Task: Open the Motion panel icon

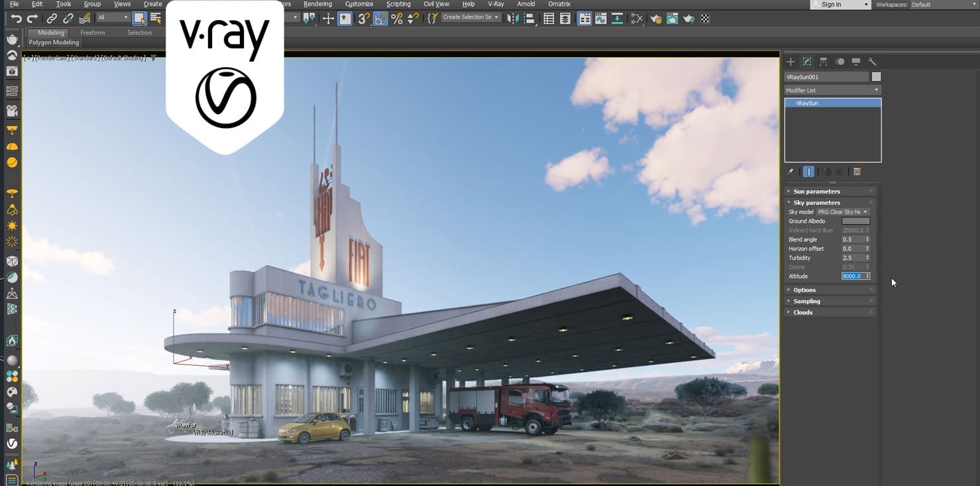Action: point(840,62)
